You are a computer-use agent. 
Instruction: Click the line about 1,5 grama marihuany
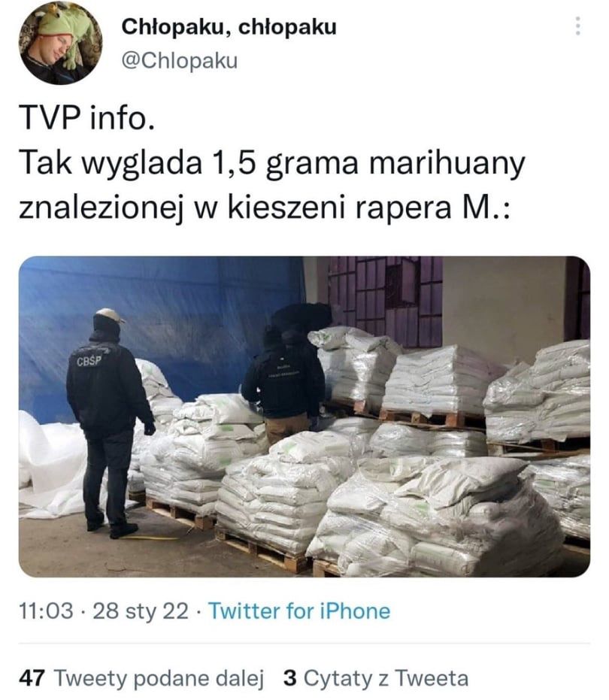[x=272, y=163]
